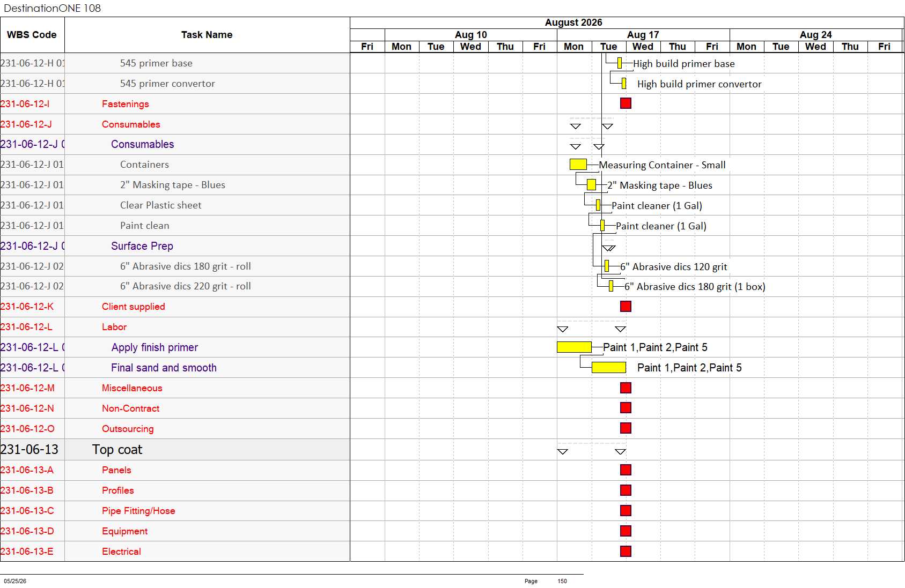Click the Labor summary end triangle
The height and width of the screenshot is (588, 905).
[620, 329]
